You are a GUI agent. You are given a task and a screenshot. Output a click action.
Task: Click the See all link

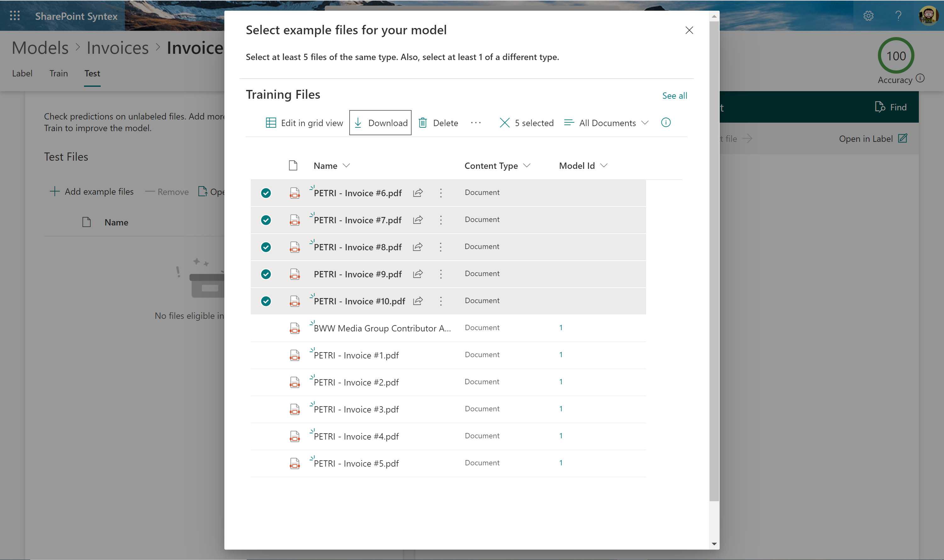(x=674, y=96)
